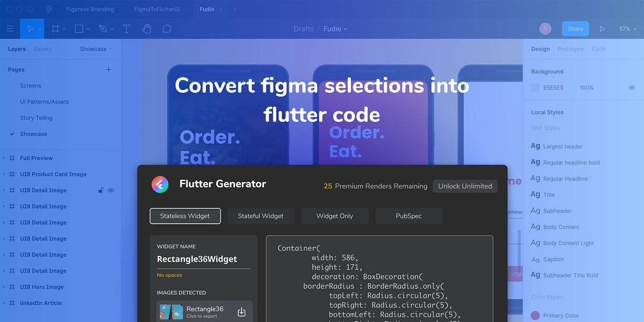Open the Primary Color swatch
Screen dimensions: 644x322
click(x=535, y=315)
